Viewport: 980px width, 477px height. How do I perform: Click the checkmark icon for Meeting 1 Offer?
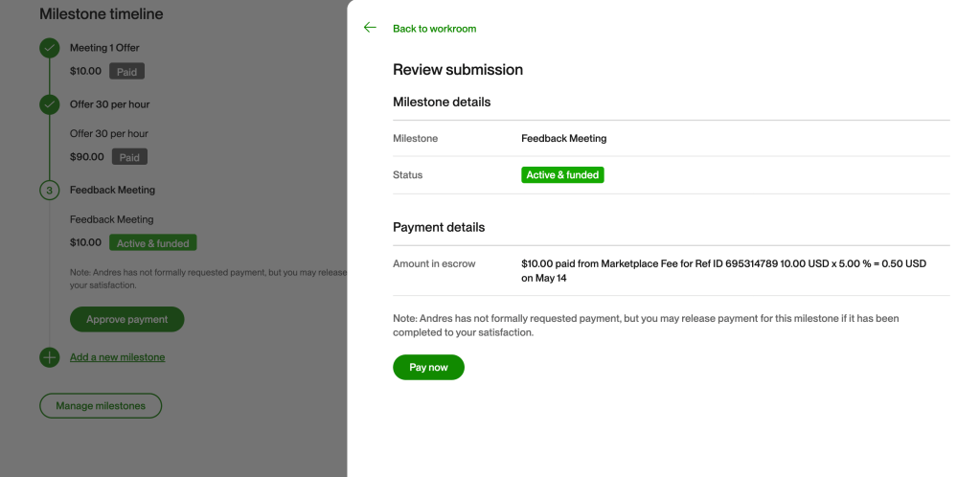[50, 48]
